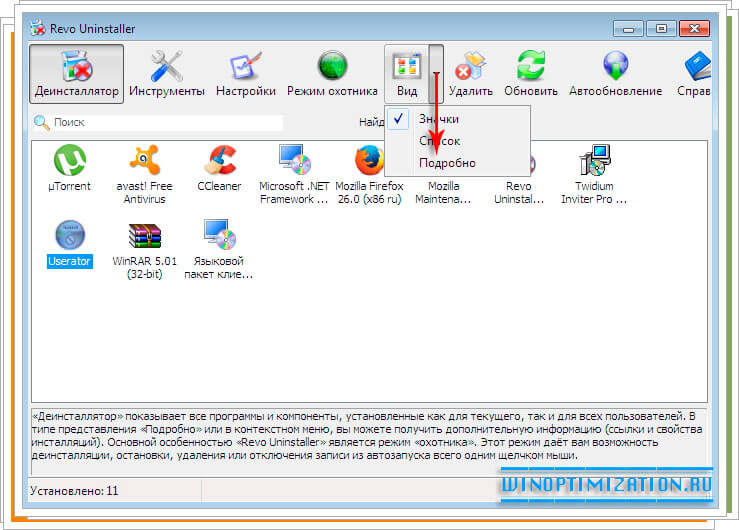Screen dimensions: 739x530
Task: Maximize the Revo Uninstaller window
Action: (x=662, y=28)
